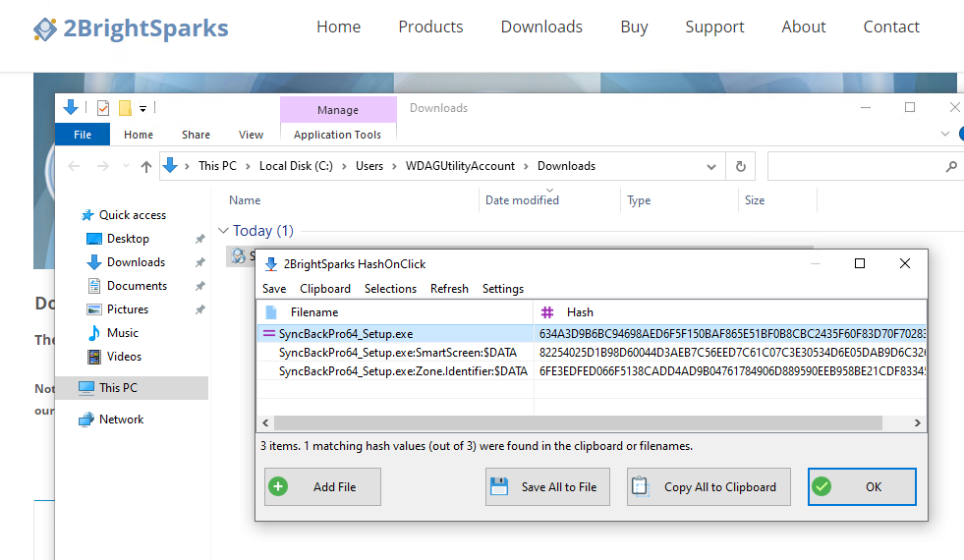This screenshot has width=964, height=560.
Task: Click the Add File button
Action: tap(322, 487)
